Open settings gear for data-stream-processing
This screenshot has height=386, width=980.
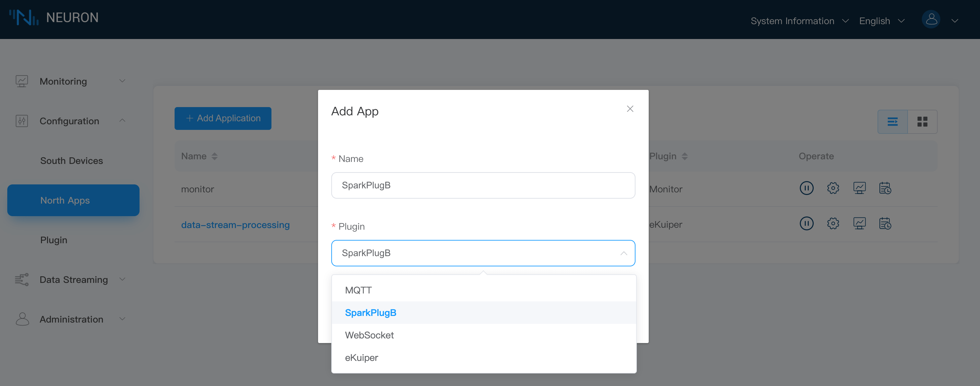833,224
